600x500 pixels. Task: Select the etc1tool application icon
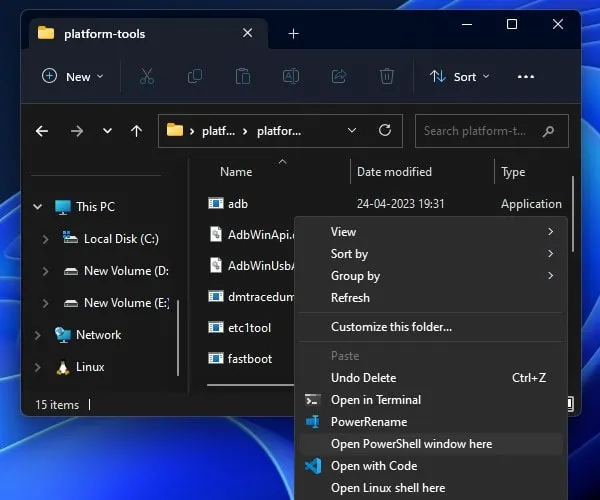[x=216, y=327]
